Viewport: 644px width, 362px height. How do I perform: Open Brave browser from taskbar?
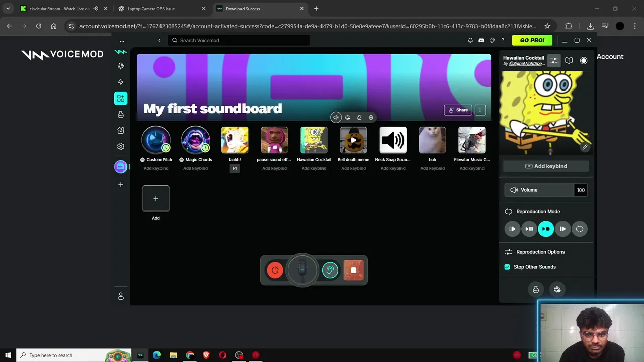tap(206, 355)
